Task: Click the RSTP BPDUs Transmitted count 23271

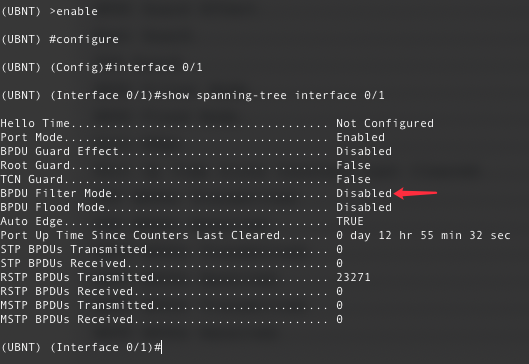Action: [x=353, y=277]
